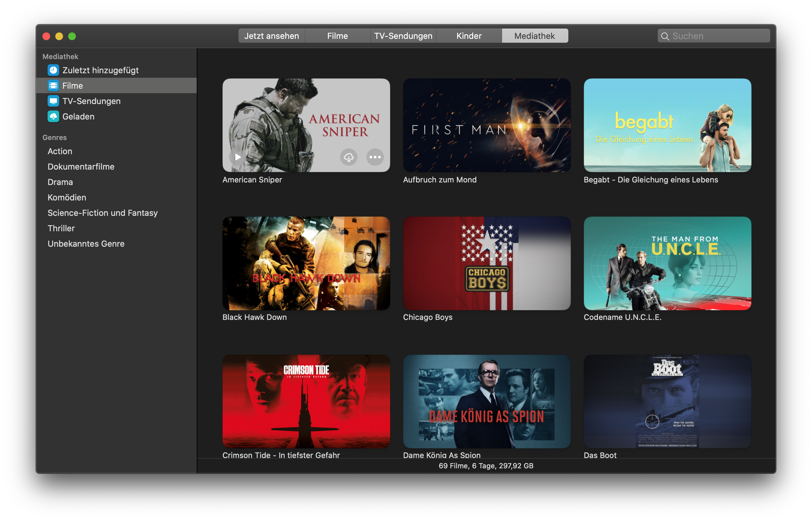Click the magnifying glass search icon
This screenshot has height=521, width=812.
point(665,36)
